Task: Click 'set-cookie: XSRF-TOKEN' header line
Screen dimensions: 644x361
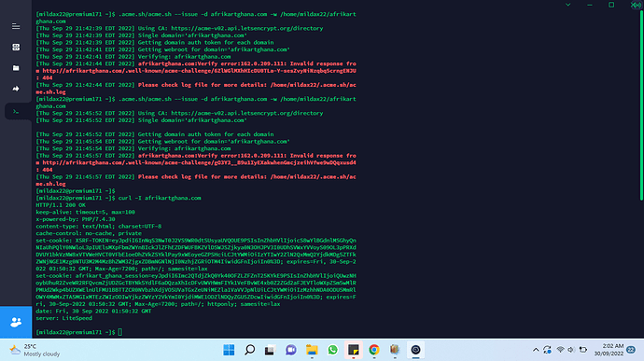Action: click(196, 255)
